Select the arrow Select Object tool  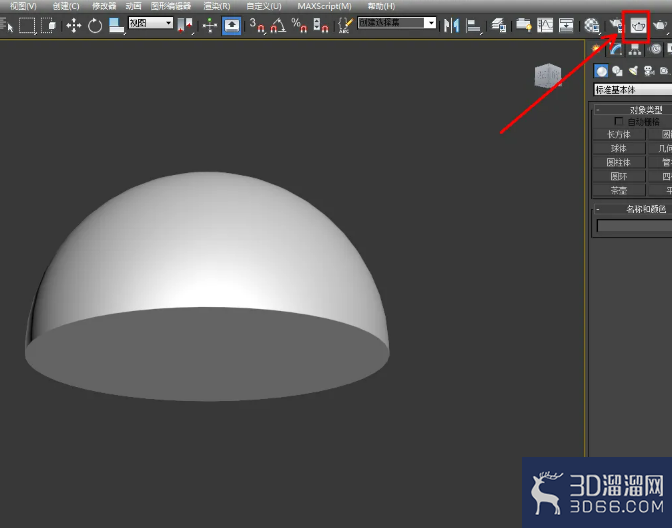7,25
